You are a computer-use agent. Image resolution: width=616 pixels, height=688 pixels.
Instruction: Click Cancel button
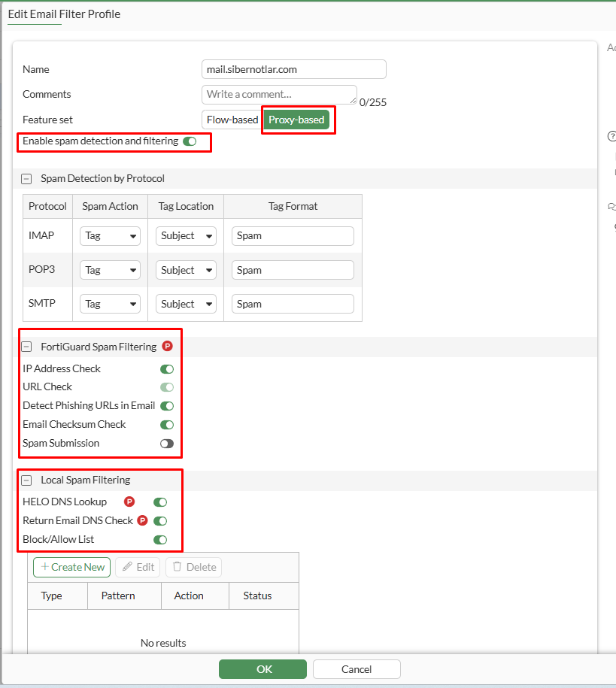[357, 669]
